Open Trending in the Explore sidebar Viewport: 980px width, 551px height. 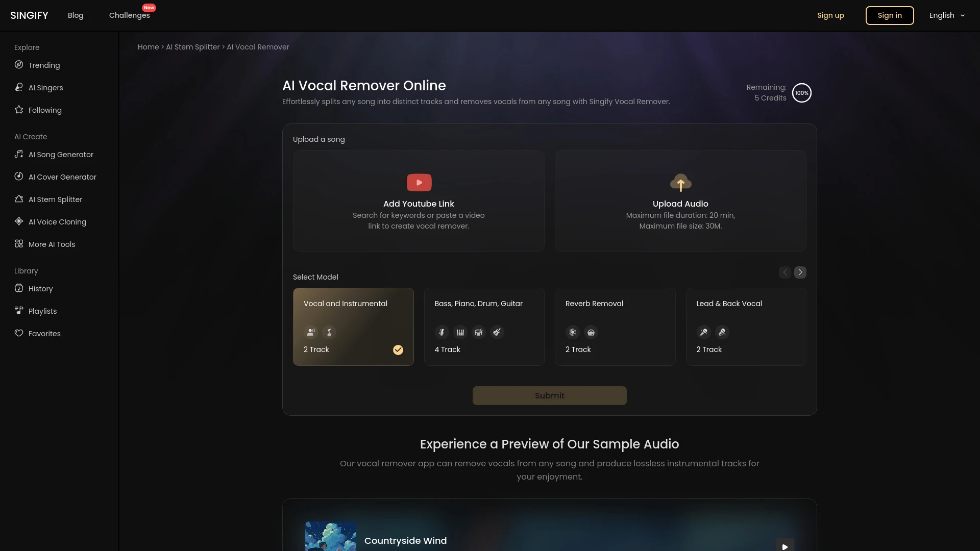coord(43,65)
